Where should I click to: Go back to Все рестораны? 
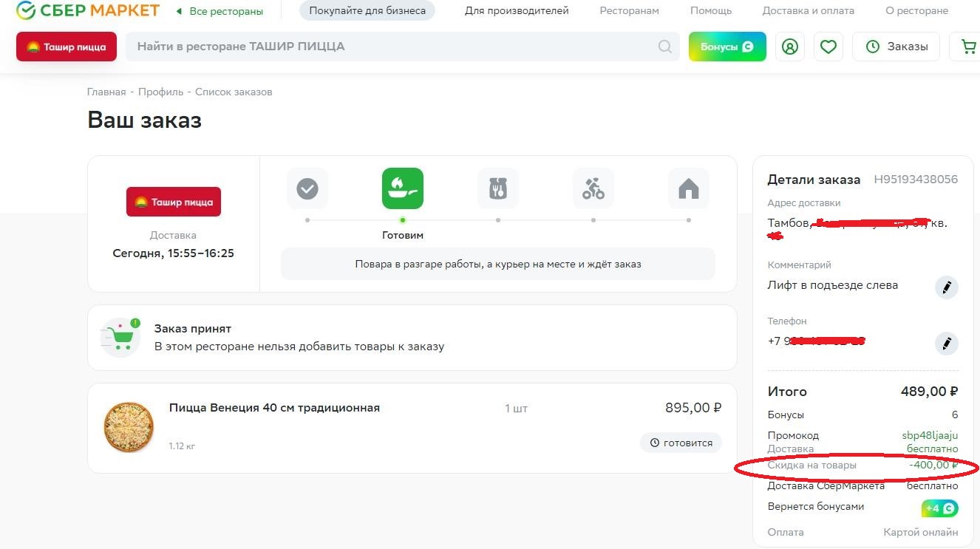click(220, 11)
